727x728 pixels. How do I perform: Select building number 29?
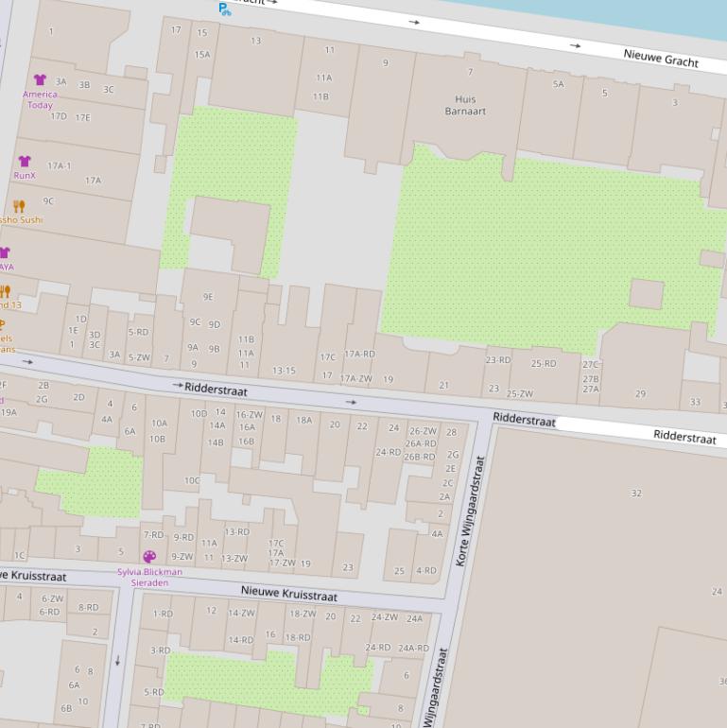(x=641, y=394)
